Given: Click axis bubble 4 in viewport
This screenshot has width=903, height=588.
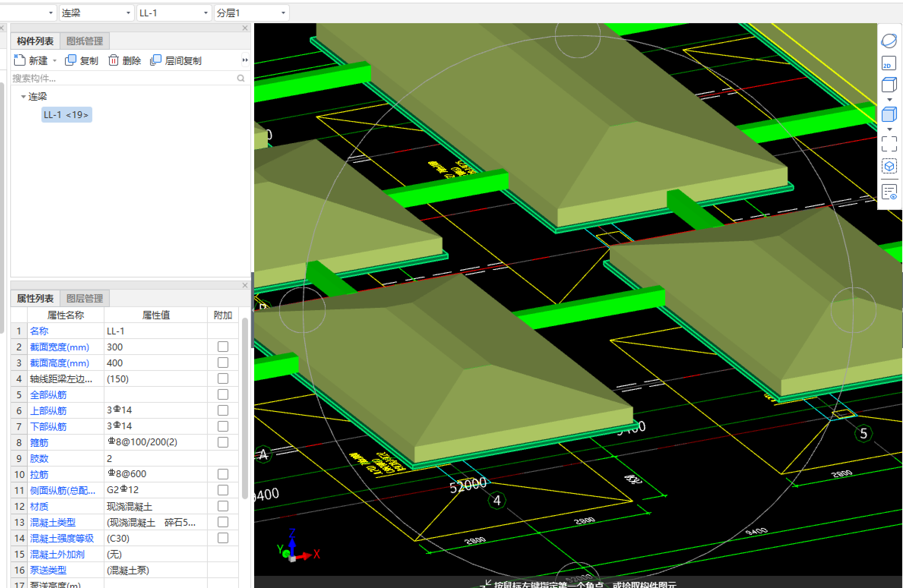Looking at the screenshot, I should point(497,501).
